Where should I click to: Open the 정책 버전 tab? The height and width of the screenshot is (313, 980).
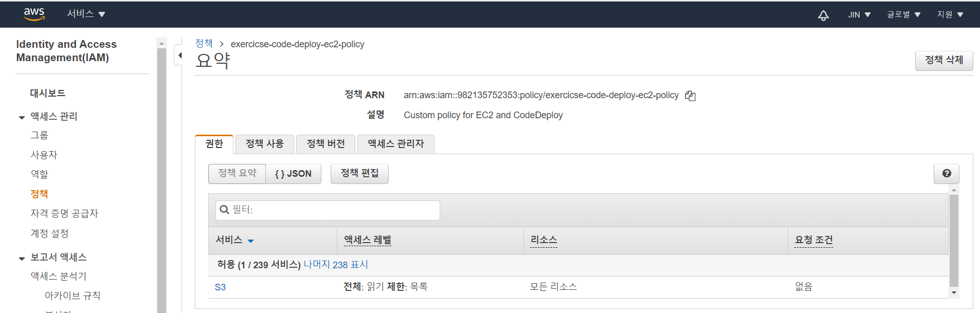pos(325,144)
